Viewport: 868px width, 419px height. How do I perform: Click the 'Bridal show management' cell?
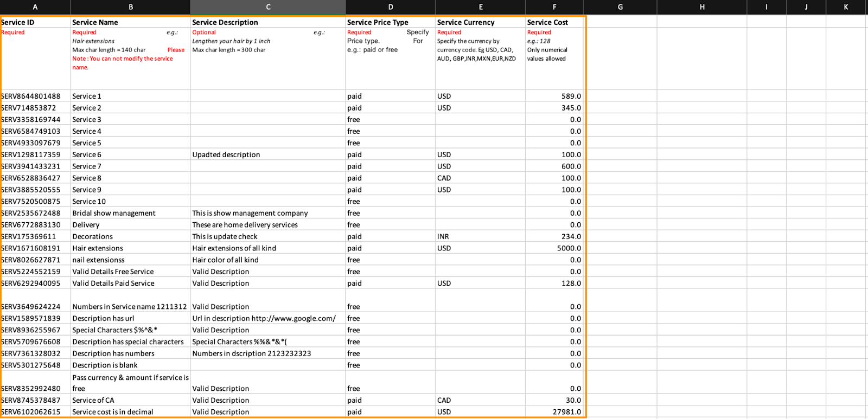[x=131, y=213]
